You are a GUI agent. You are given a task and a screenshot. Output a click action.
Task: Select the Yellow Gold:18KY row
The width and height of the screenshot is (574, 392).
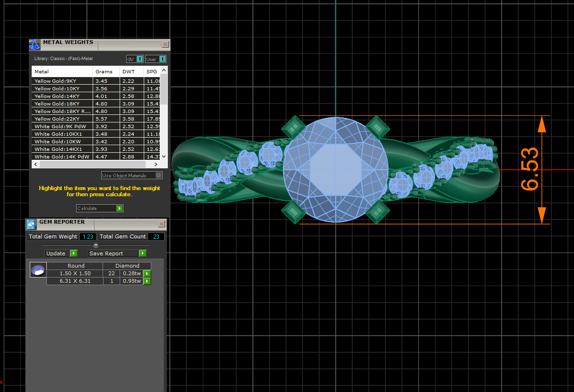(x=62, y=104)
